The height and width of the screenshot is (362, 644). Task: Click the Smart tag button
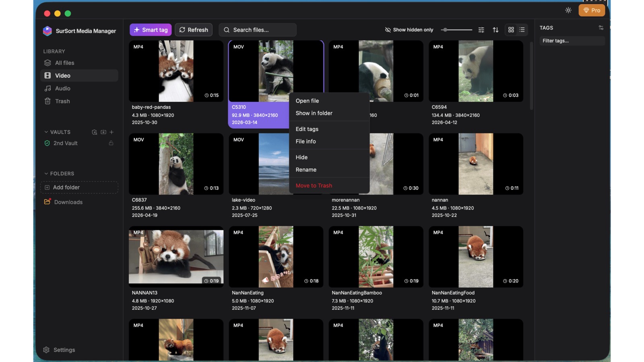tap(151, 30)
